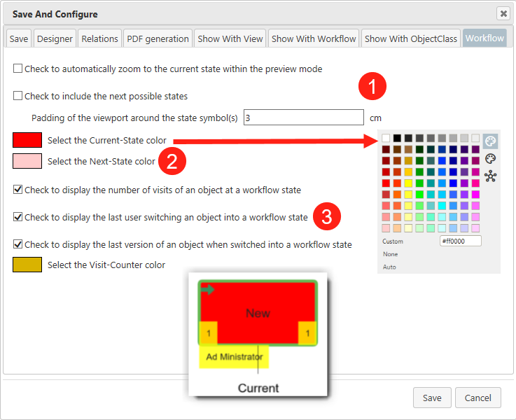
Task: Switch to the Designer tab
Action: pyautogui.click(x=55, y=38)
